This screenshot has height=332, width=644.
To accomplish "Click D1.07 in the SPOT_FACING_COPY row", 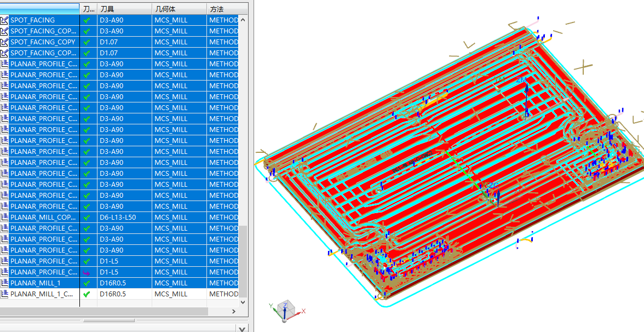I will [x=109, y=42].
